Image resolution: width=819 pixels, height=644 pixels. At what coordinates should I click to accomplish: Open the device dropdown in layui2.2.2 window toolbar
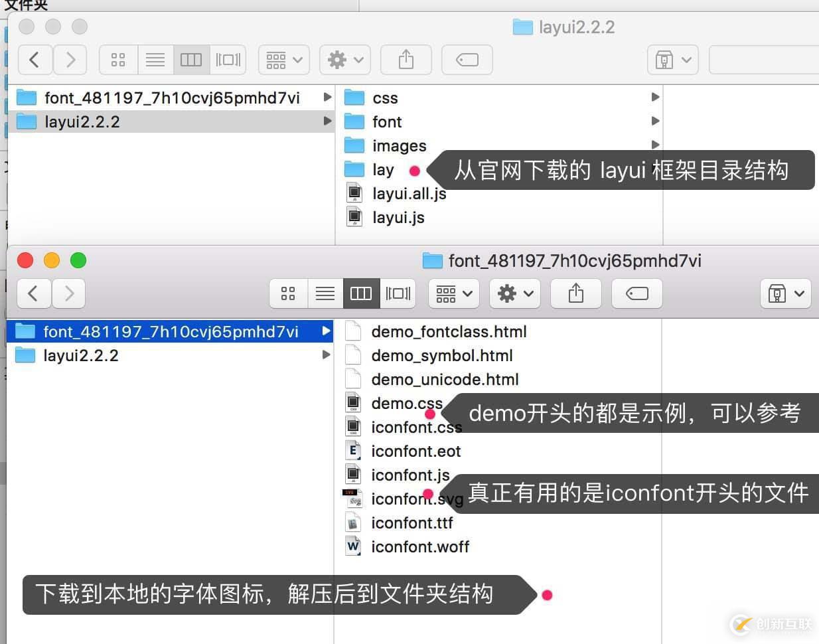point(673,60)
